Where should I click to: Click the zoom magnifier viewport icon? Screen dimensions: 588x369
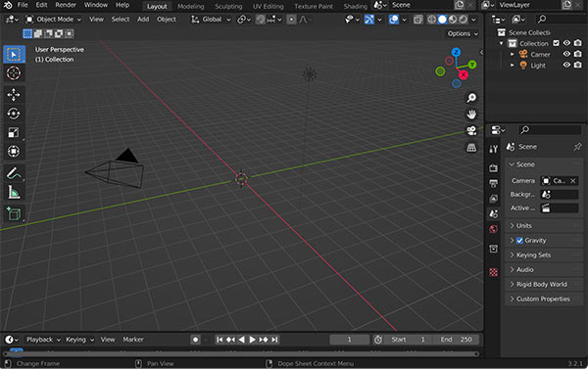coord(471,98)
